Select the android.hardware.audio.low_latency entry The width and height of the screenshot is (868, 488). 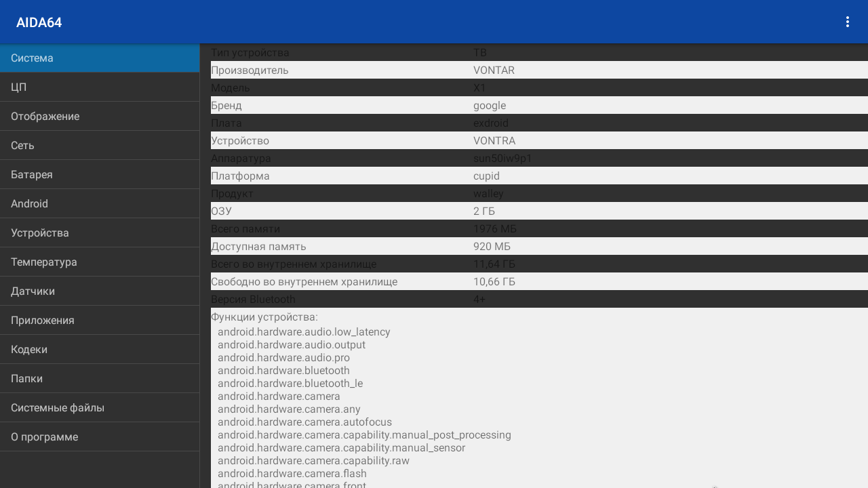click(304, 332)
